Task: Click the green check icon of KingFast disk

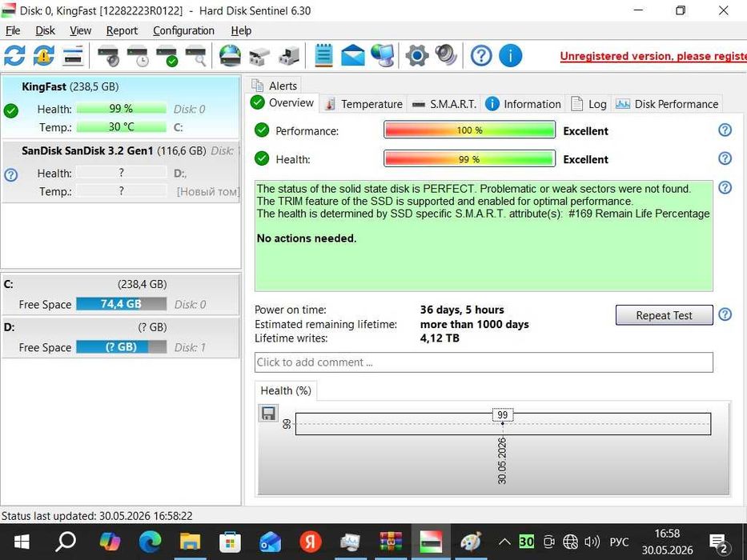Action: pos(11,110)
